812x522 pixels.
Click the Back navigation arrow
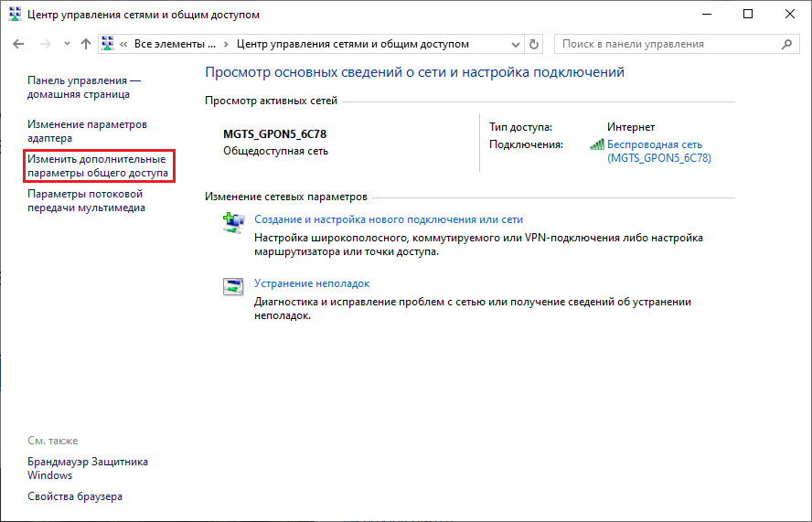tap(19, 44)
